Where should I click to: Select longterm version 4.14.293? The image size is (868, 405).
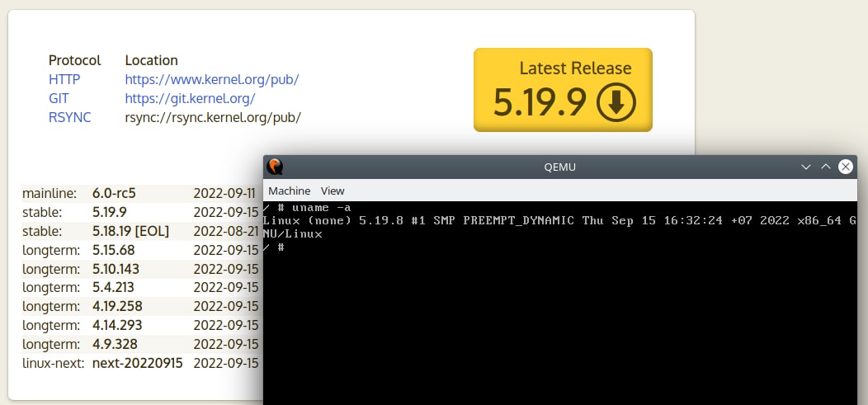click(117, 325)
